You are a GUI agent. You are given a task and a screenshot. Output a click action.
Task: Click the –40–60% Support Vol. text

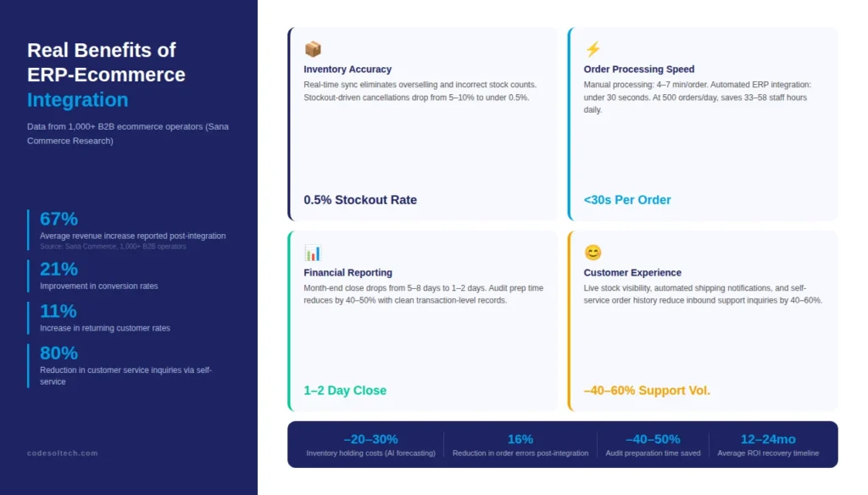(647, 391)
